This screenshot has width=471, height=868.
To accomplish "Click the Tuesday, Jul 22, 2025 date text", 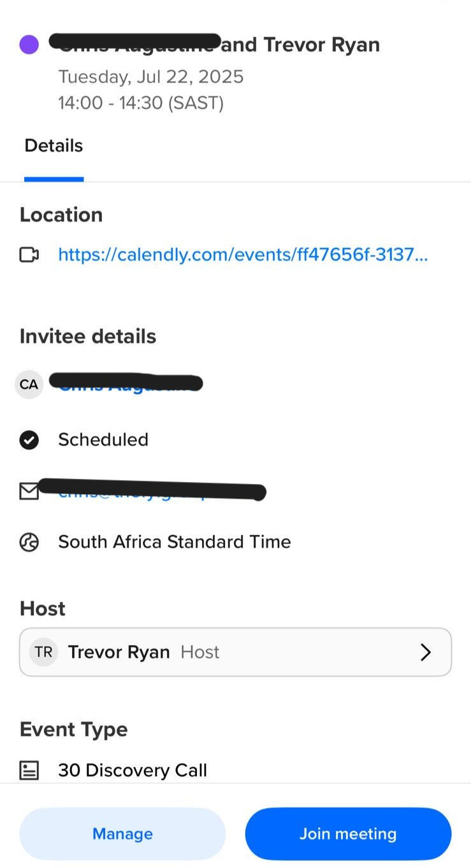I will [x=151, y=77].
